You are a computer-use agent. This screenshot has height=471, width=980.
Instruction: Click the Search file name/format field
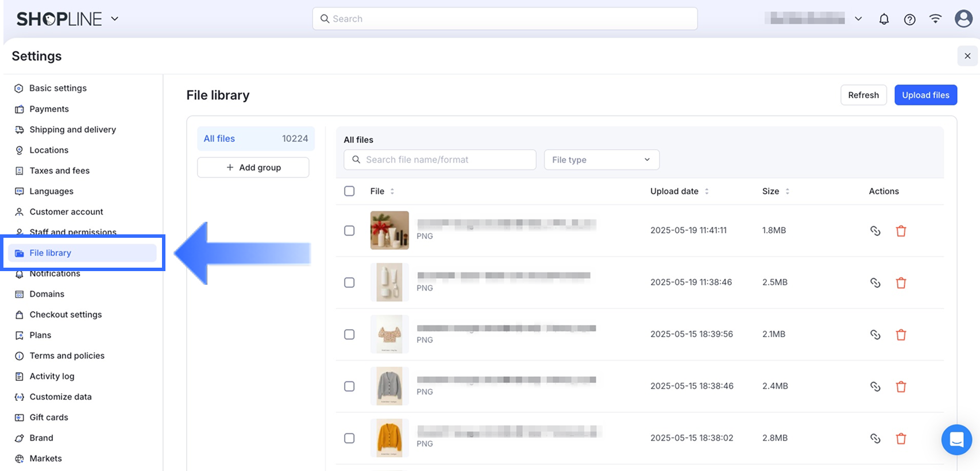(x=440, y=160)
